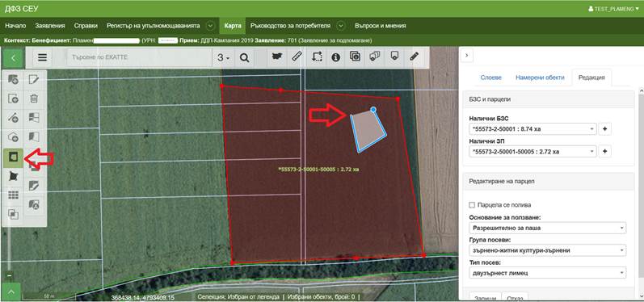Open TEST_PLAMENG user menu

pyautogui.click(x=613, y=8)
